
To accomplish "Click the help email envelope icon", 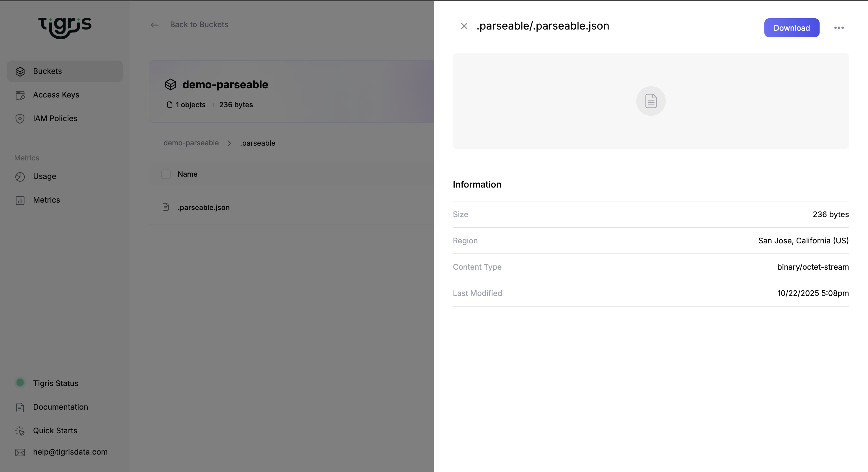I will click(20, 453).
